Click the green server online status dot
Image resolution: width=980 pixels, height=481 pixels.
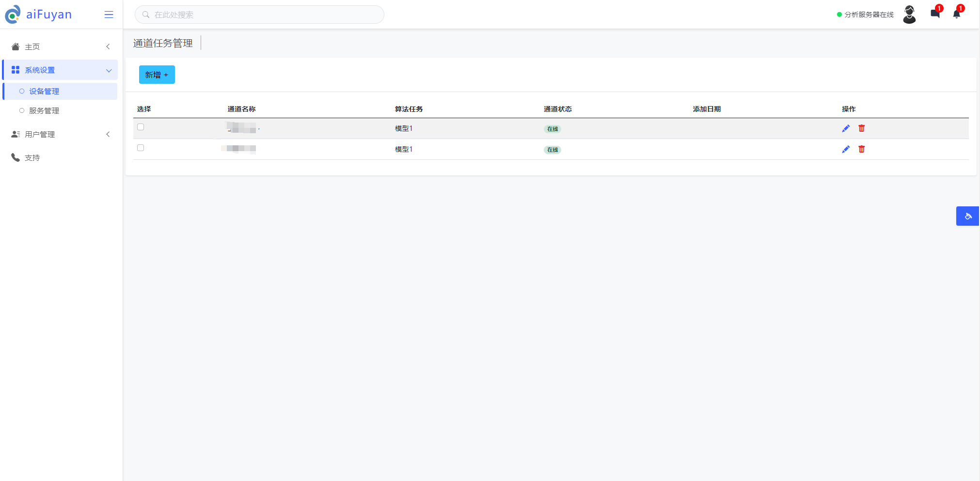tap(839, 15)
